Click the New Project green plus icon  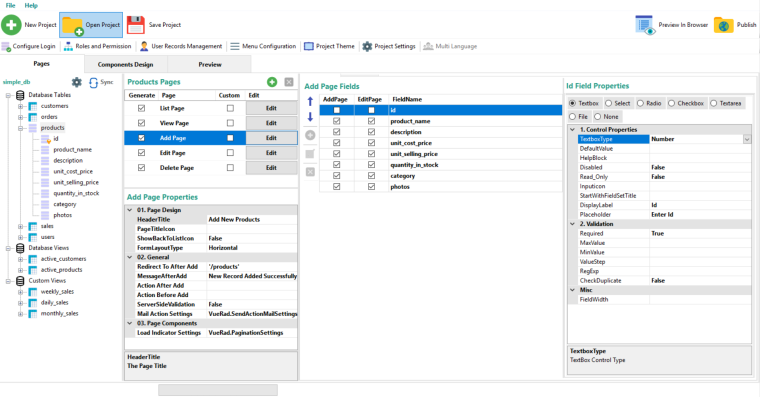(11, 25)
